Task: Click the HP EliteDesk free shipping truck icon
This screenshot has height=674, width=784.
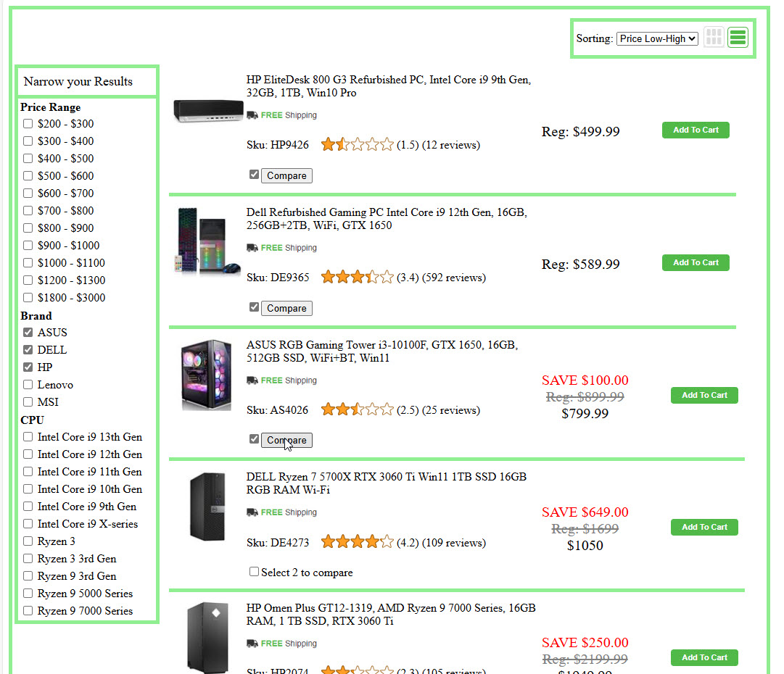Action: (252, 115)
